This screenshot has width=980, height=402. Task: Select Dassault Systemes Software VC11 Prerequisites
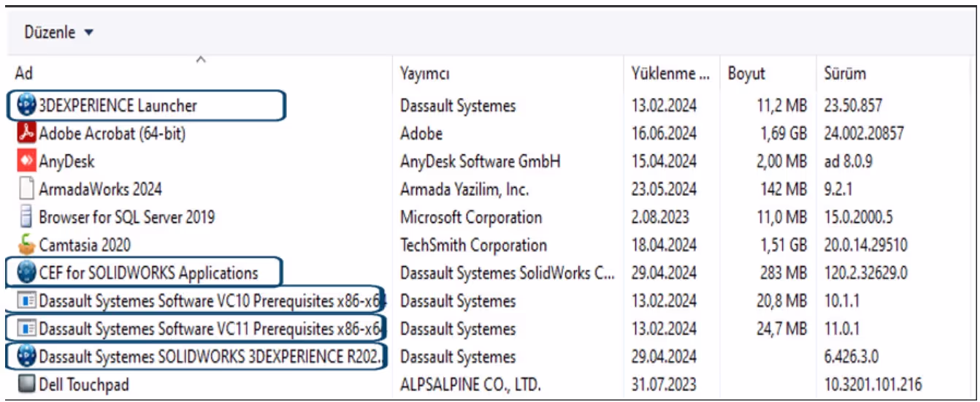(213, 329)
